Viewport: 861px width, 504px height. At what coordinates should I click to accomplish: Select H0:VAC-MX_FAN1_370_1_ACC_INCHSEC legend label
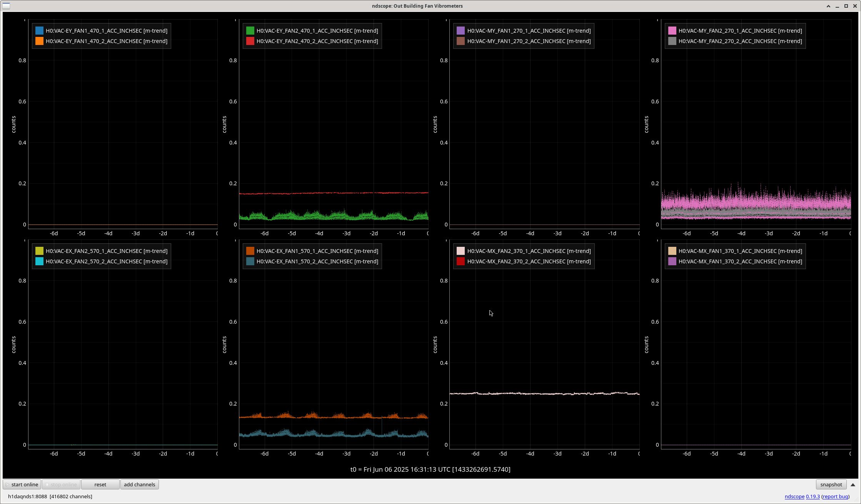(x=740, y=251)
